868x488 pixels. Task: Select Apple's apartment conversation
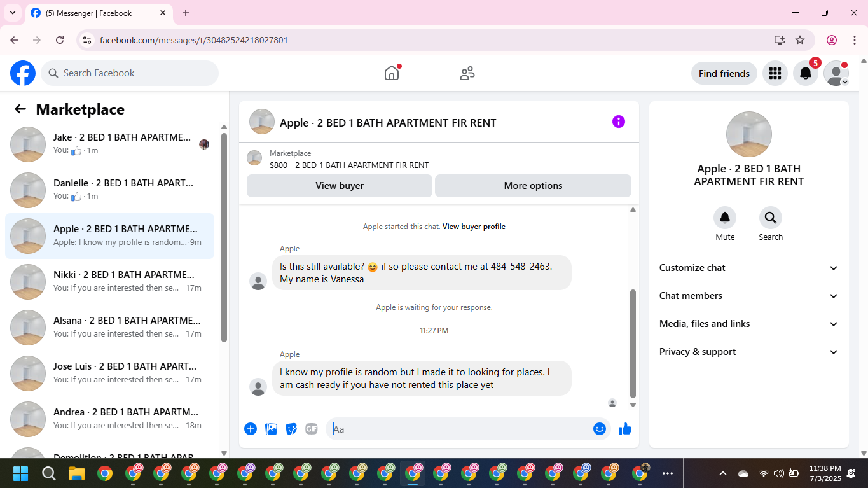(110, 236)
